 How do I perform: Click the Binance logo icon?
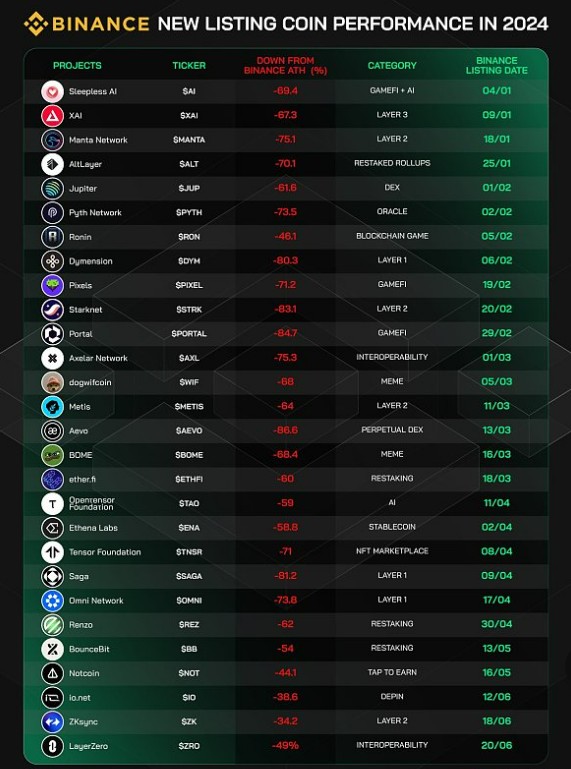(36, 24)
